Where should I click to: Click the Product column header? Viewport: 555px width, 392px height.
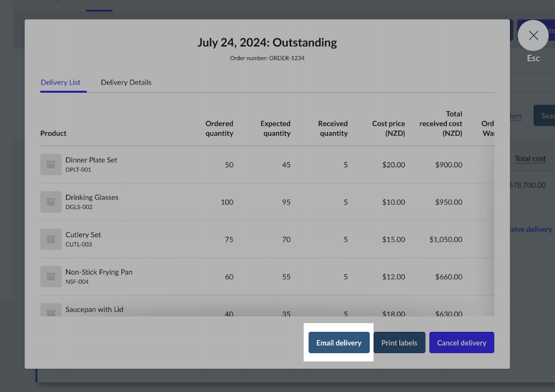click(x=53, y=133)
